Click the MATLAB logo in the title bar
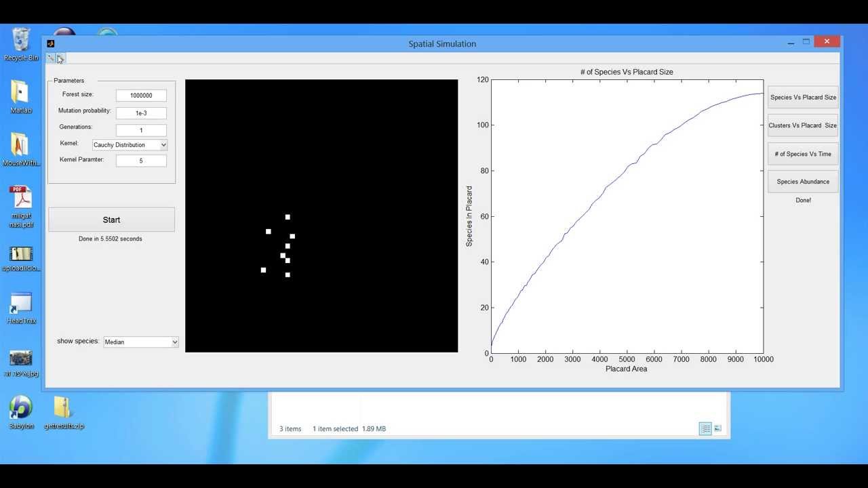Viewport: 868px width, 488px height. pyautogui.click(x=51, y=43)
